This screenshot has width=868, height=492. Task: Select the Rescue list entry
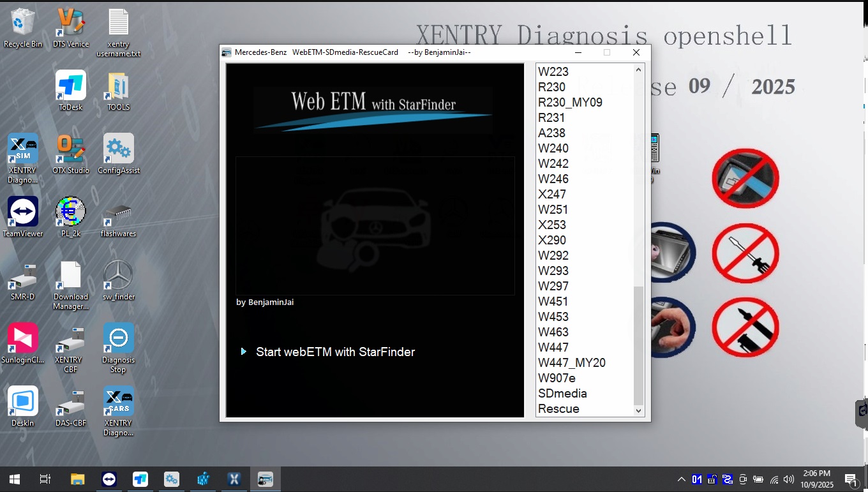click(x=558, y=408)
